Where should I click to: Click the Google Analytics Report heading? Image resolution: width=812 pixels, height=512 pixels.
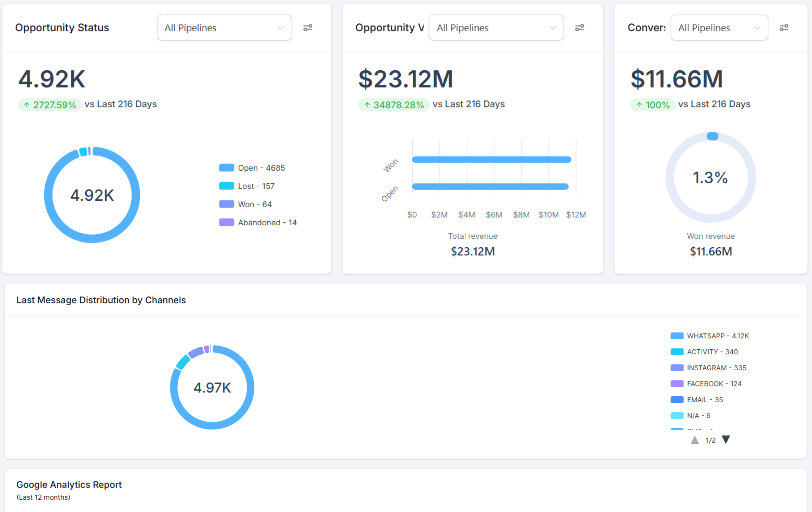tap(69, 484)
